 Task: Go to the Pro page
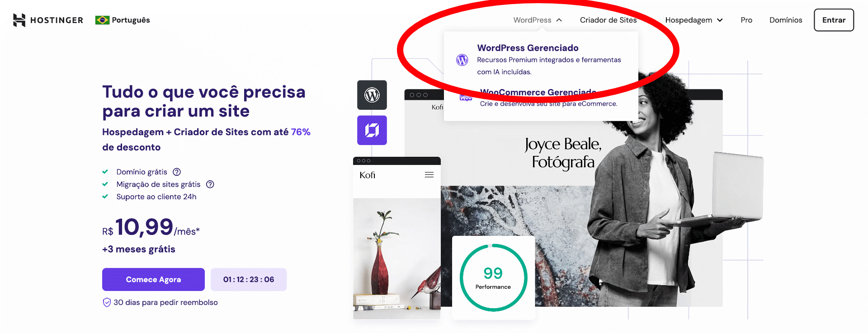coord(746,20)
